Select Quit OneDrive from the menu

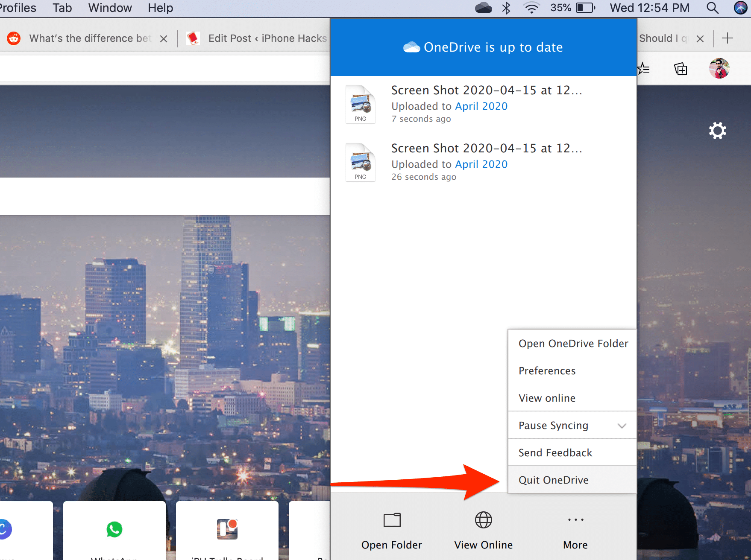click(554, 480)
